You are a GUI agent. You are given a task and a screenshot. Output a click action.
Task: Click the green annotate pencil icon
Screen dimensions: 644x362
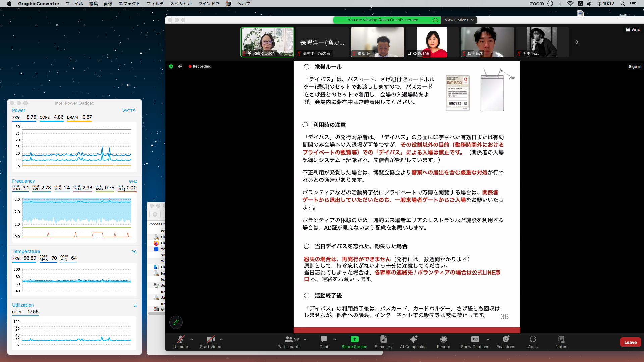[x=176, y=322]
